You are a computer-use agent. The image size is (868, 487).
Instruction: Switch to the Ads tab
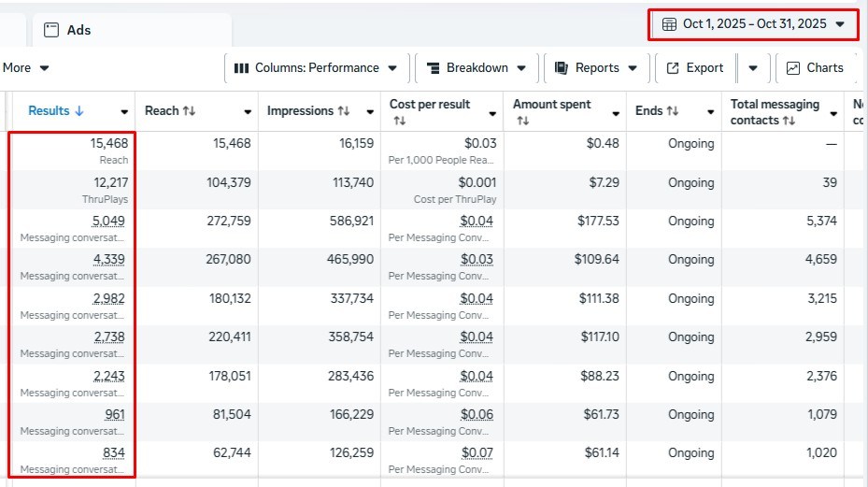click(78, 30)
